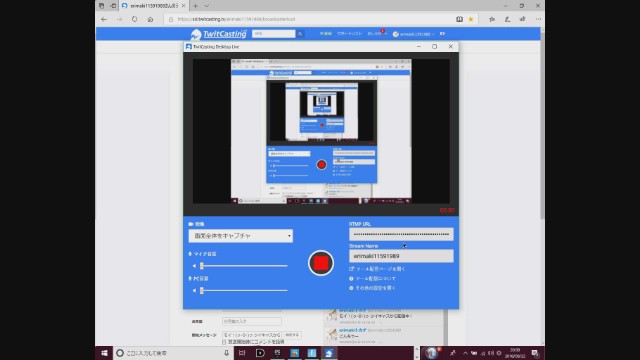Screen dimensions: 640x360
Task: Open the Action Center notification icon
Action: pyautogui.click(x=535, y=353)
